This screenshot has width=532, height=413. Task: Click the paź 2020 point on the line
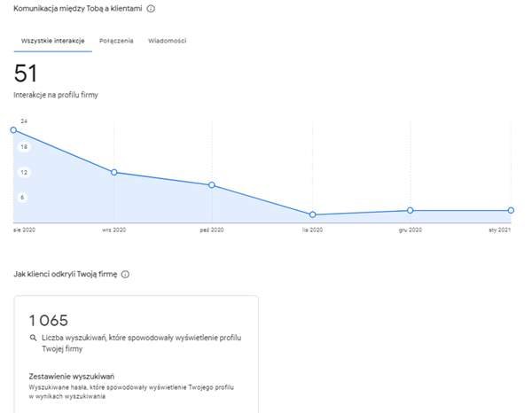[212, 185]
